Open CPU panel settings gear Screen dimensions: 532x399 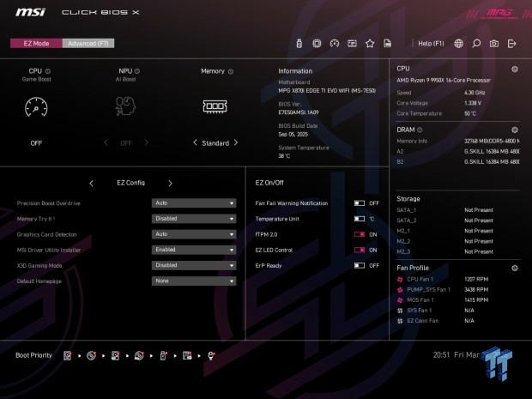coord(515,70)
